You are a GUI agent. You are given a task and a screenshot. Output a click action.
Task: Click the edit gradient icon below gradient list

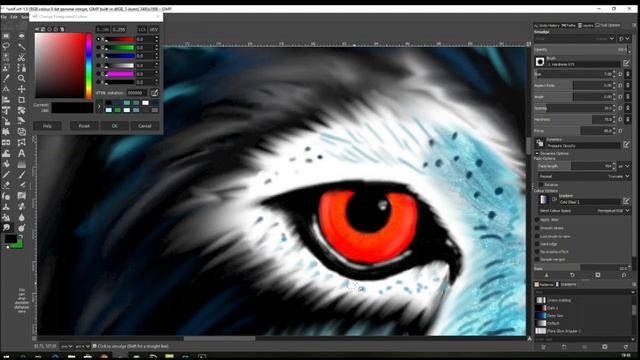click(544, 347)
